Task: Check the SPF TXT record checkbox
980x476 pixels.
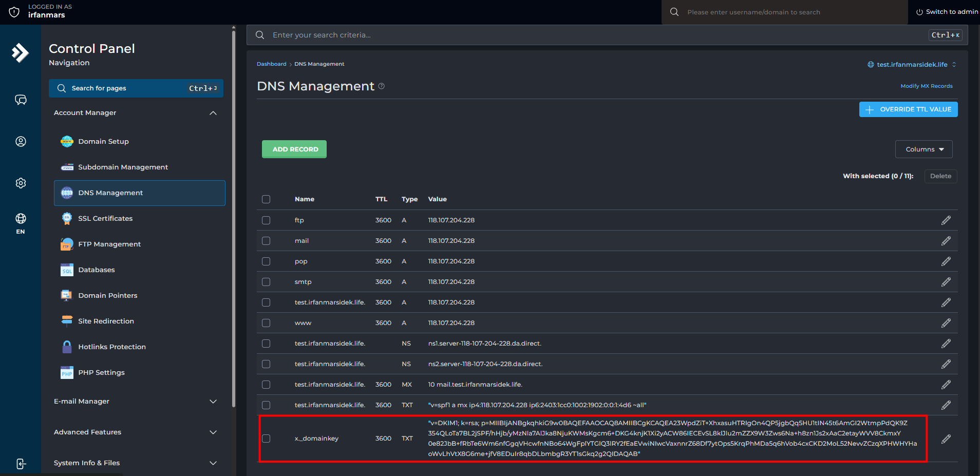Action: point(266,405)
